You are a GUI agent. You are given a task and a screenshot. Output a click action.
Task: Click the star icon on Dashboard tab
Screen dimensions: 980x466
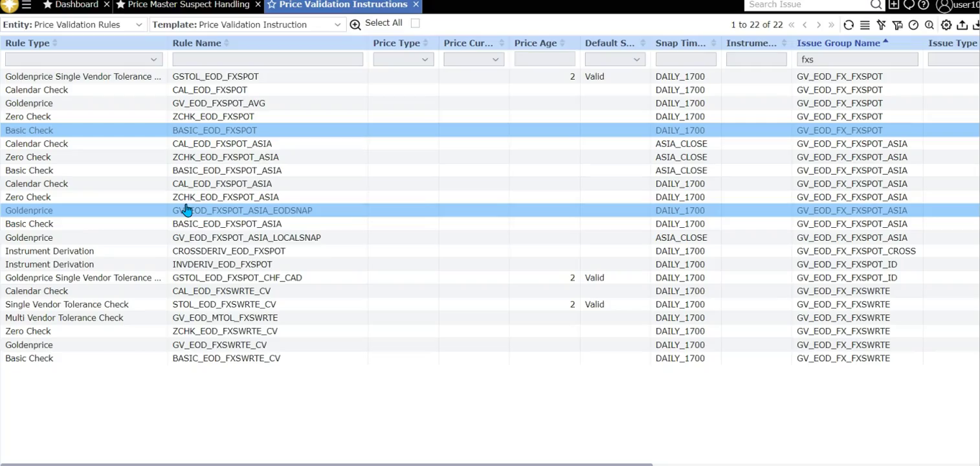pyautogui.click(x=47, y=5)
